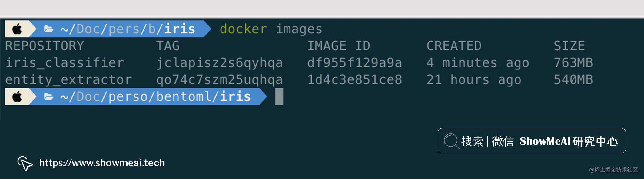Click the ShowMeAI search banner
This screenshot has height=179, width=644.
[x=532, y=141]
